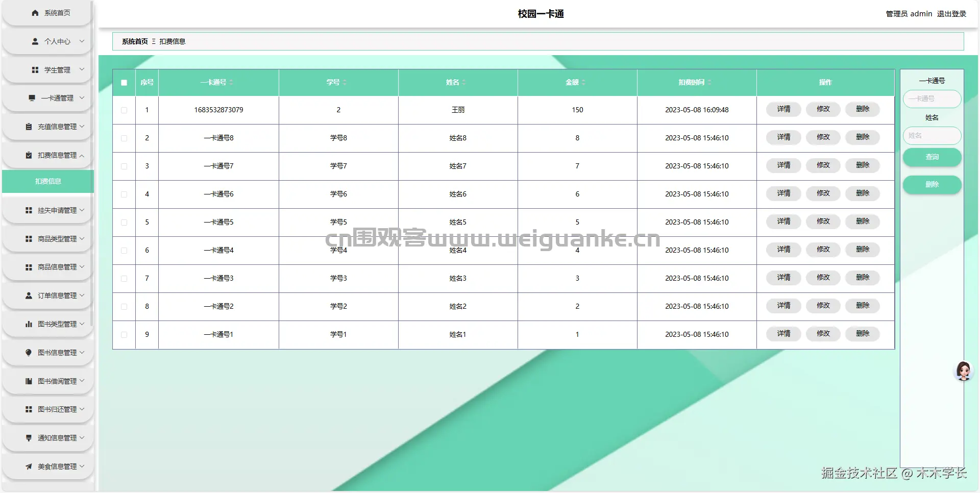The width and height of the screenshot is (980, 493).
Task: Expand the 充值信息管理 chevron
Action: pos(82,126)
